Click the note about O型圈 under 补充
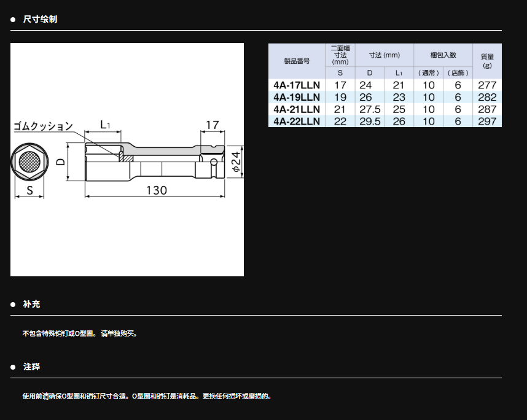Image resolution: width=527 pixels, height=420 pixels. coord(80,334)
